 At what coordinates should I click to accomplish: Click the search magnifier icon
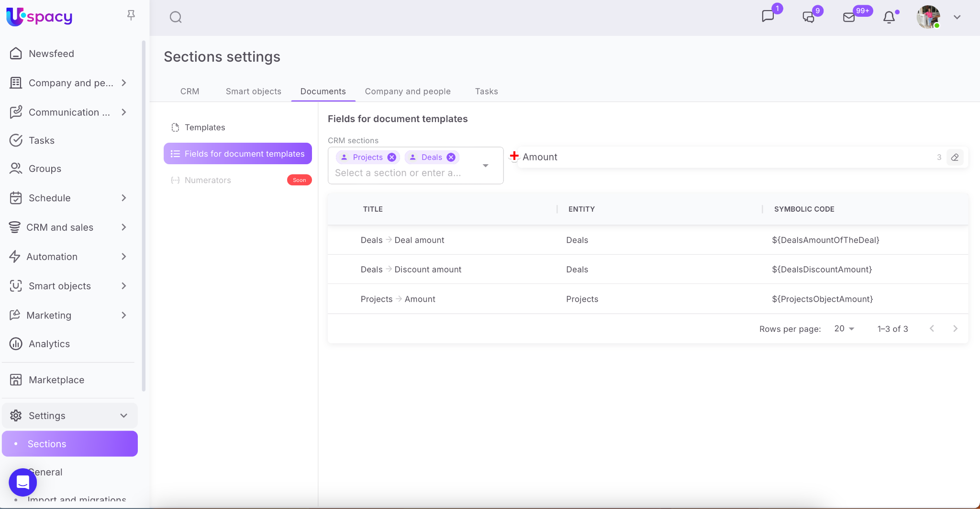(x=176, y=17)
